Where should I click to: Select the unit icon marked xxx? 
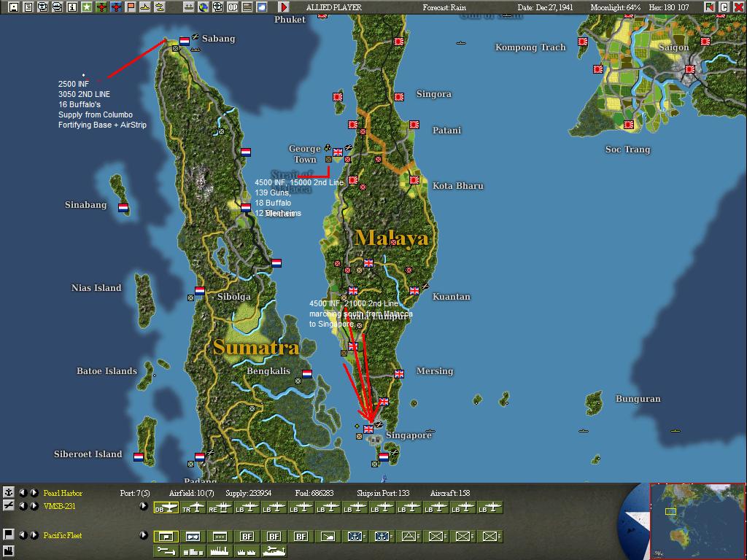pyautogui.click(x=220, y=537)
